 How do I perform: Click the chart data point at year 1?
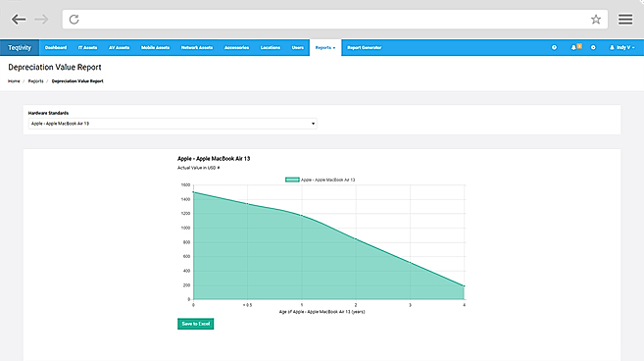point(302,216)
